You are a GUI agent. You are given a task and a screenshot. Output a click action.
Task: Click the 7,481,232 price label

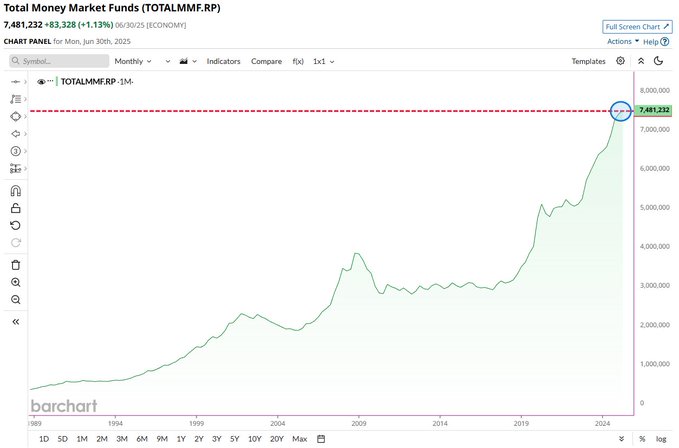coord(654,110)
